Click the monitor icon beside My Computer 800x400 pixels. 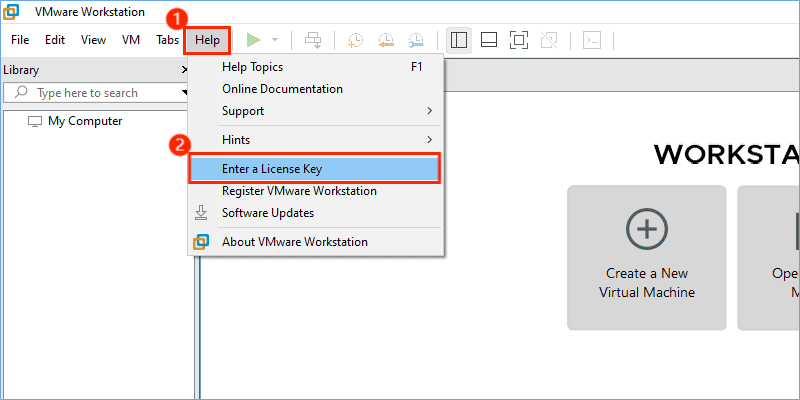pos(35,121)
